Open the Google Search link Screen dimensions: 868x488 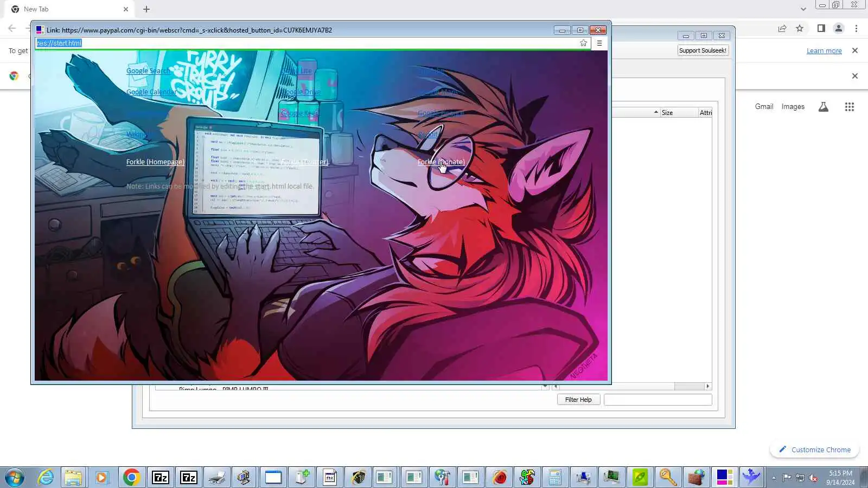pos(148,70)
